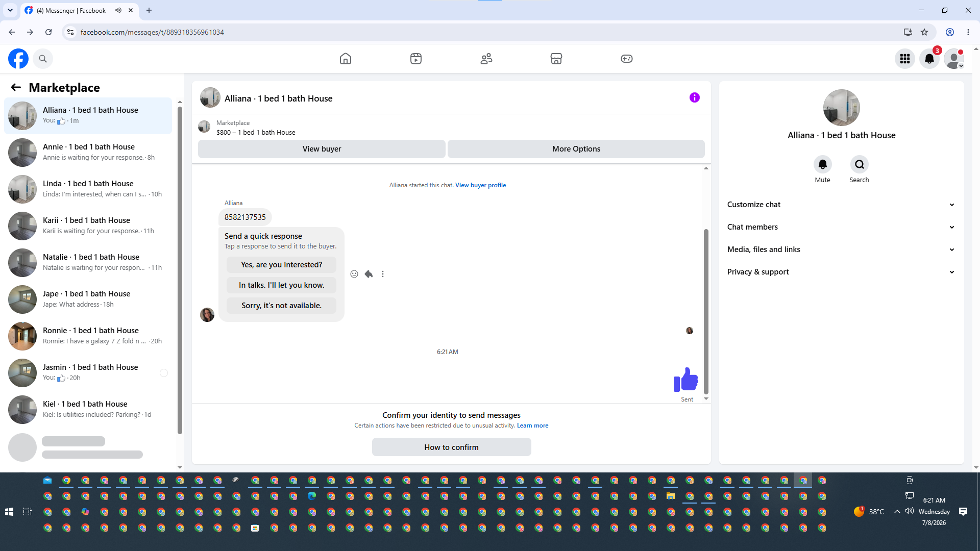Viewport: 980px width, 551px height.
Task: Open the Facebook logo home link
Action: pos(18,59)
